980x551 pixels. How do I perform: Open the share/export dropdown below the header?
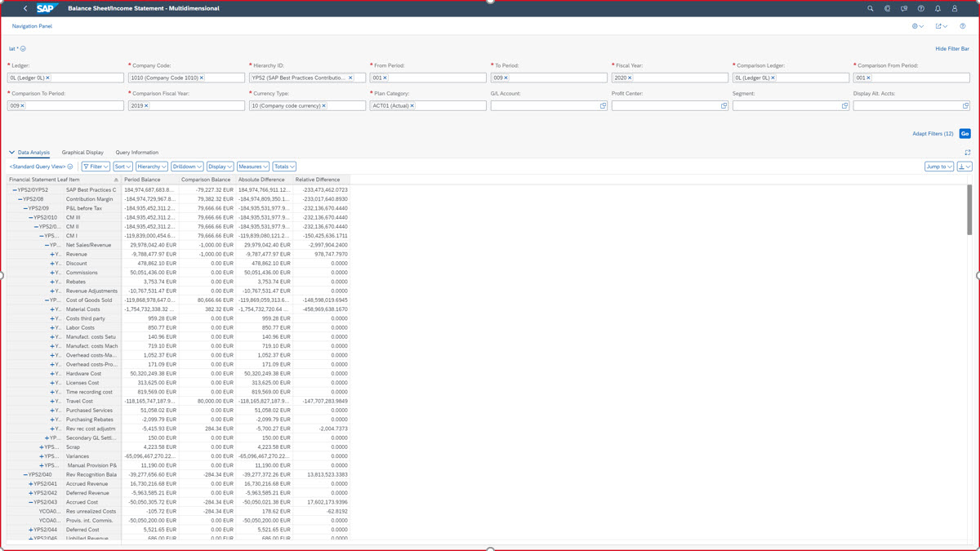(x=942, y=26)
